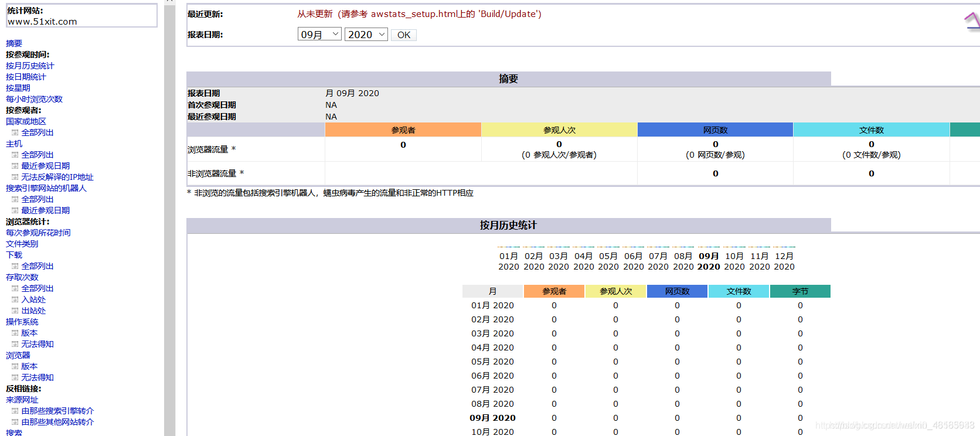Open 版本 under 浏览器
980x436 pixels.
click(29, 366)
